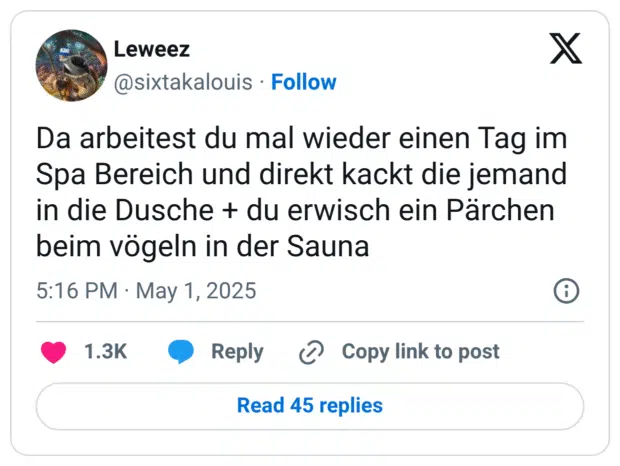Viewport: 620px width, 466px height.
Task: Click the @sixtakalouis handle
Action: pyautogui.click(x=183, y=82)
